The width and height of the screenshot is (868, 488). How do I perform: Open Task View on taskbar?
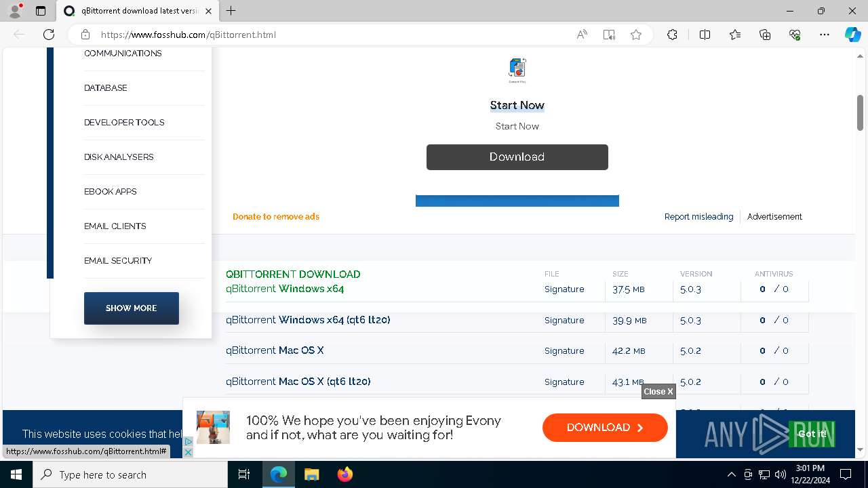[x=244, y=474]
